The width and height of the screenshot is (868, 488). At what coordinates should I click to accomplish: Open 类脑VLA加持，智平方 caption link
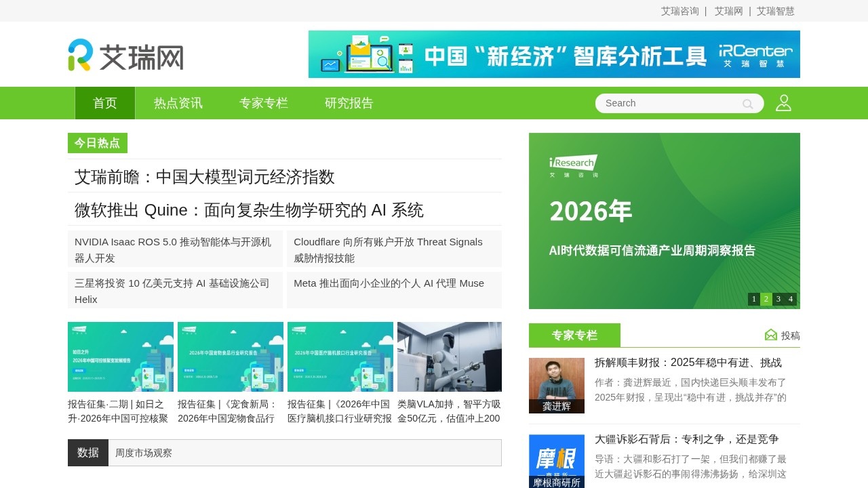tap(450, 411)
